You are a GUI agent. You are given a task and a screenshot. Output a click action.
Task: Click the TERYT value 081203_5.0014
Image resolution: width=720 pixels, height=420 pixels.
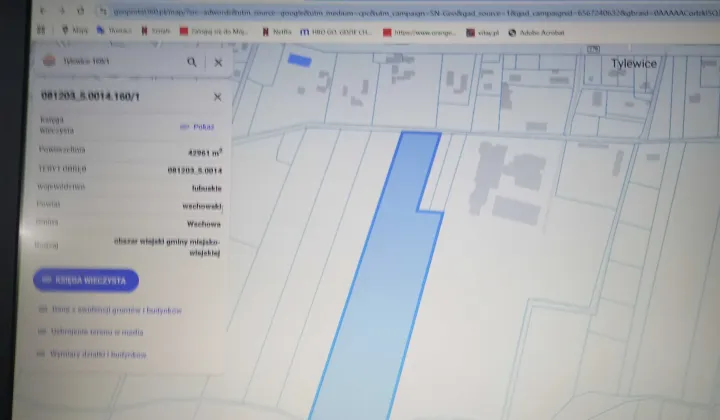195,170
